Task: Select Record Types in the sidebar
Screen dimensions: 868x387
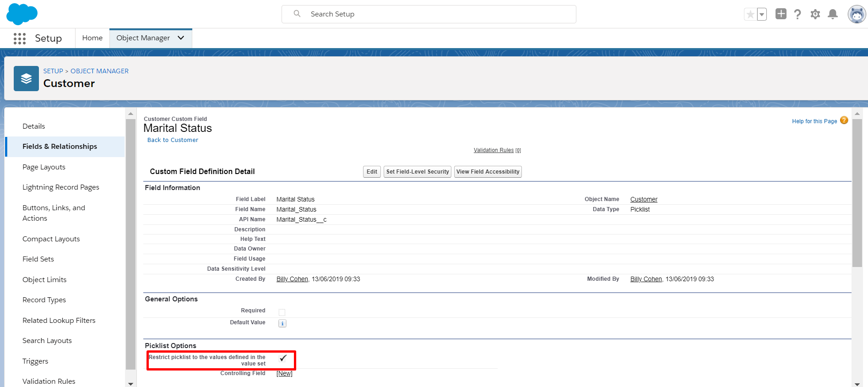Action: [44, 300]
